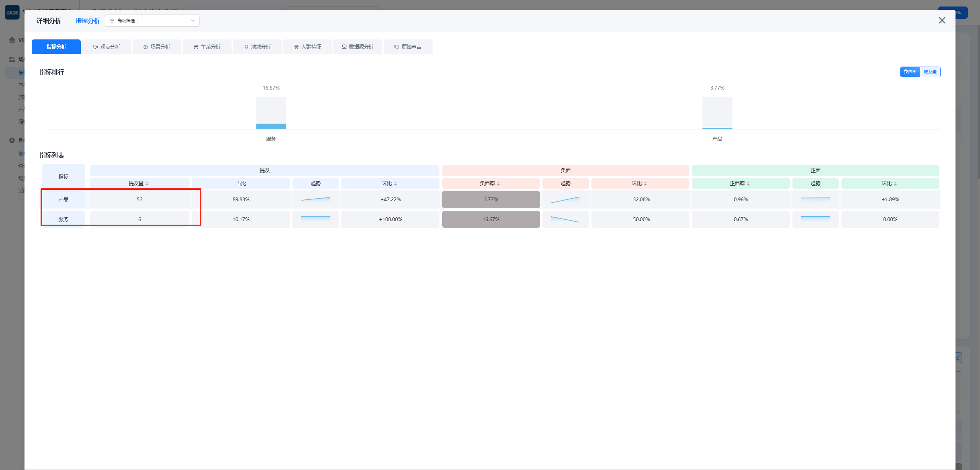The height and width of the screenshot is (470, 980).
Task: Click the 原始声音 tab icon
Action: tap(397, 47)
